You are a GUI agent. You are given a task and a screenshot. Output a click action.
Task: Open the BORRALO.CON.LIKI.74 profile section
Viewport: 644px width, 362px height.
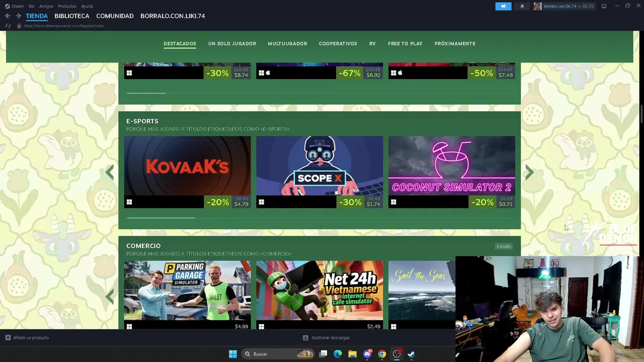point(173,16)
